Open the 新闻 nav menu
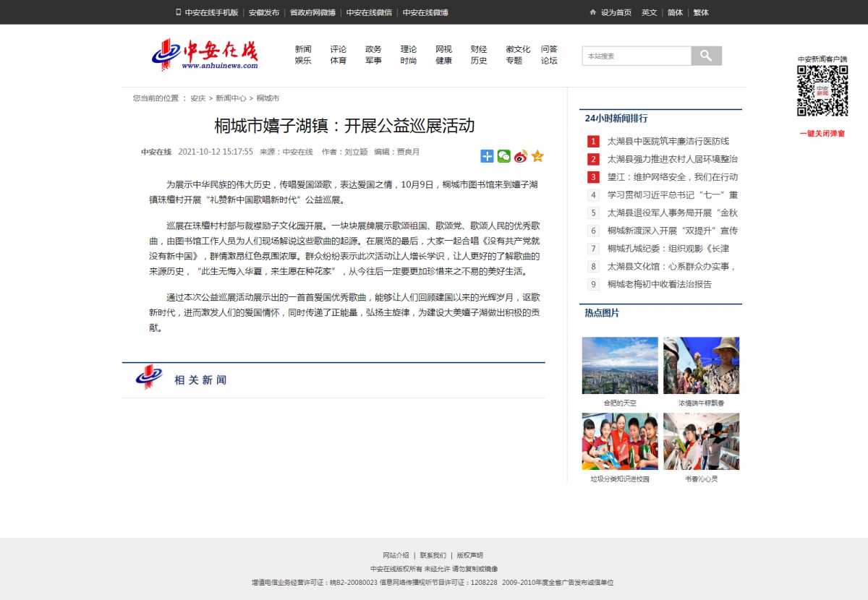The height and width of the screenshot is (600, 868). 303,49
